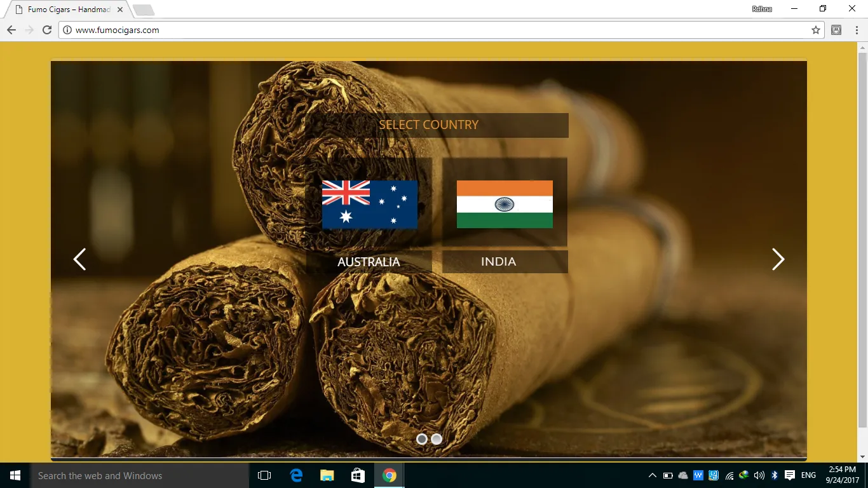Click the next slide arrow

(x=778, y=259)
